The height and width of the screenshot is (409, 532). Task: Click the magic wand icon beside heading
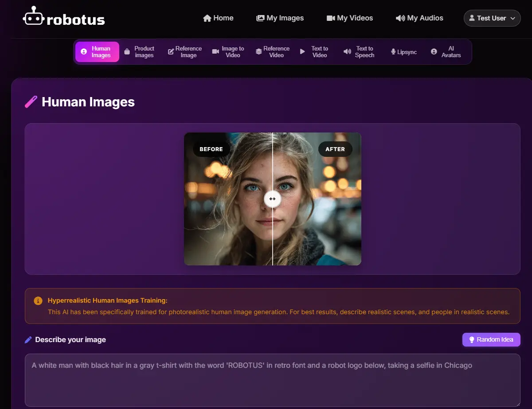[x=31, y=102]
